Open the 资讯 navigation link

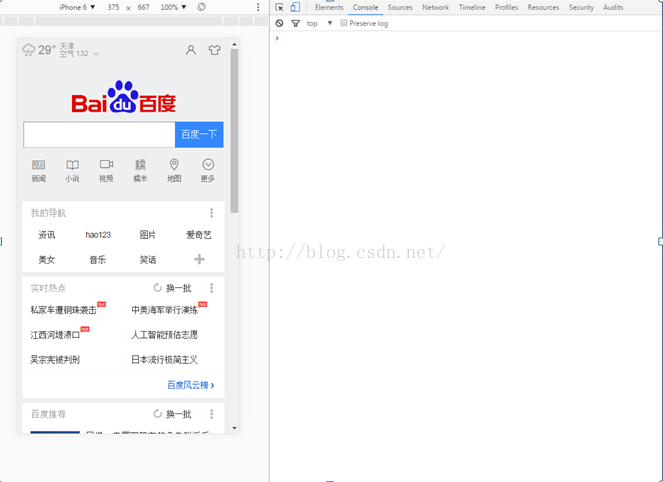[x=47, y=235]
